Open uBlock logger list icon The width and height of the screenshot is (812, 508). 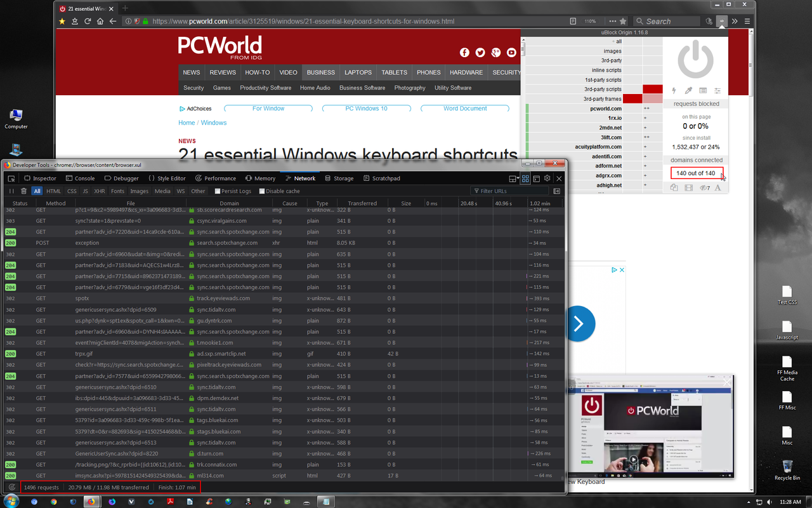(x=703, y=91)
